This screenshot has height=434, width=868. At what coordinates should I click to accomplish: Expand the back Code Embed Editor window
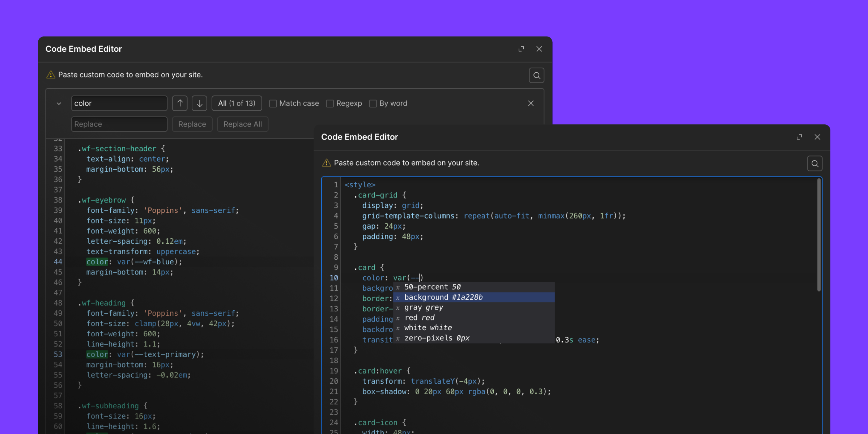(522, 49)
